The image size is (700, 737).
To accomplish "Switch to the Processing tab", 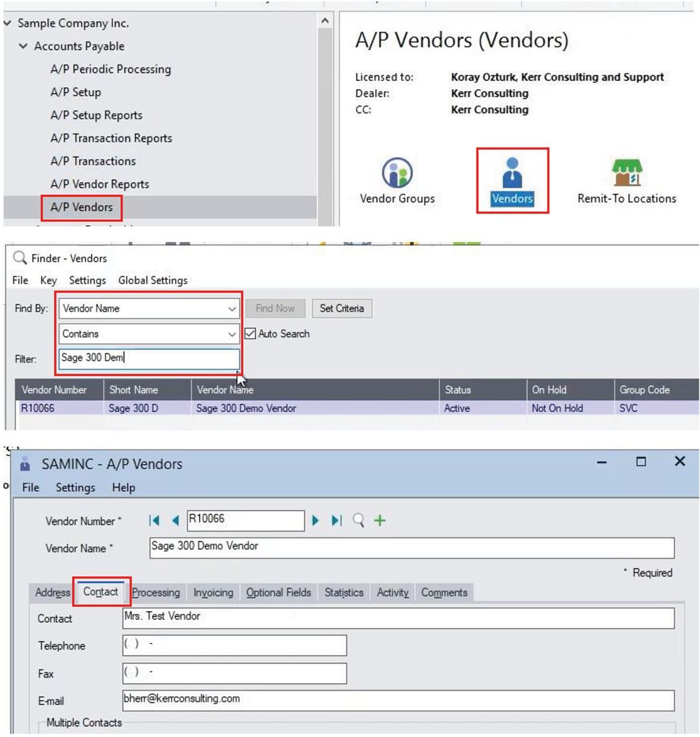I will pos(156,592).
